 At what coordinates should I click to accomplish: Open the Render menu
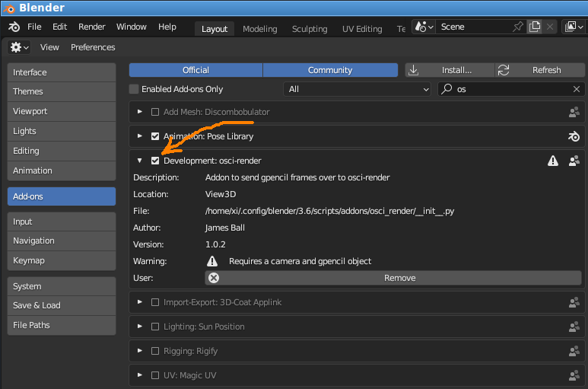pos(92,27)
